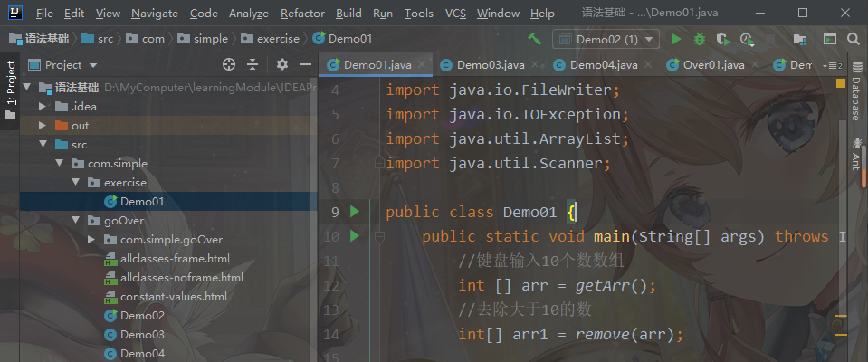This screenshot has height=362, width=868.
Task: Collapse the src folder
Action: click(43, 145)
